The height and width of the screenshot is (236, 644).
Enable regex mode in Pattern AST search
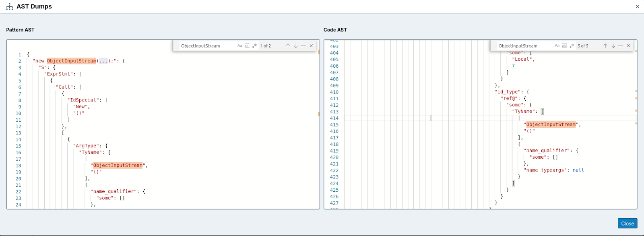[x=254, y=46]
